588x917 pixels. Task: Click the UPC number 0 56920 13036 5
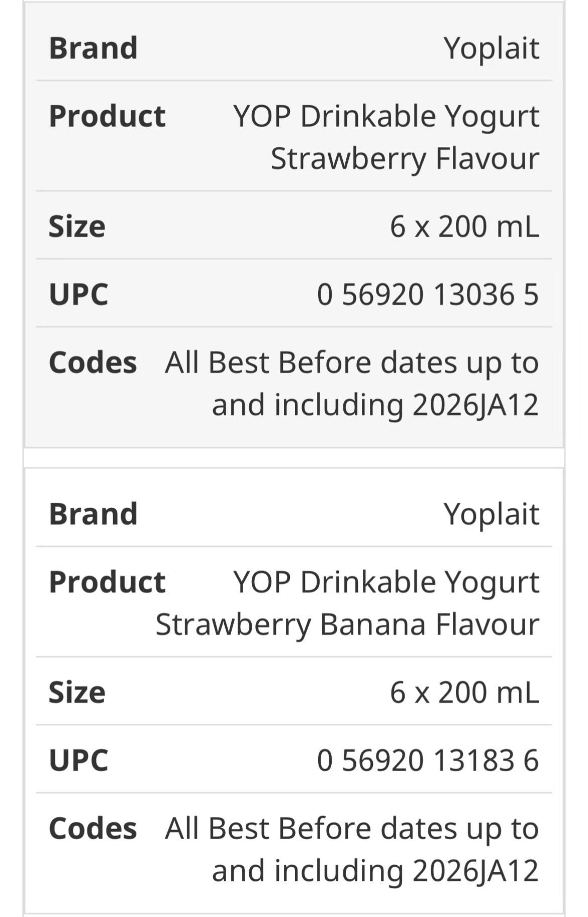(x=428, y=294)
